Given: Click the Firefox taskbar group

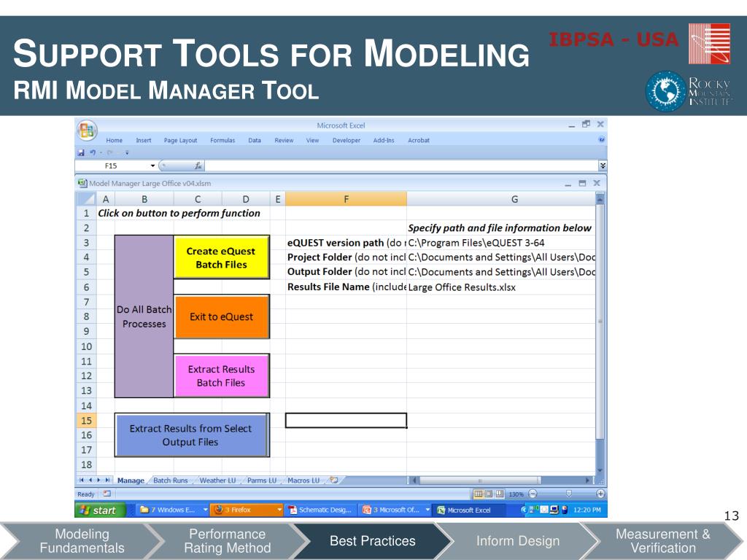Looking at the screenshot, I should [x=248, y=510].
